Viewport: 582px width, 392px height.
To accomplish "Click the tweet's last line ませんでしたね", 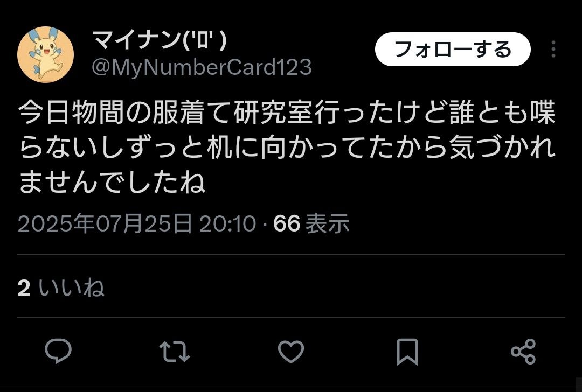I will pyautogui.click(x=112, y=181).
